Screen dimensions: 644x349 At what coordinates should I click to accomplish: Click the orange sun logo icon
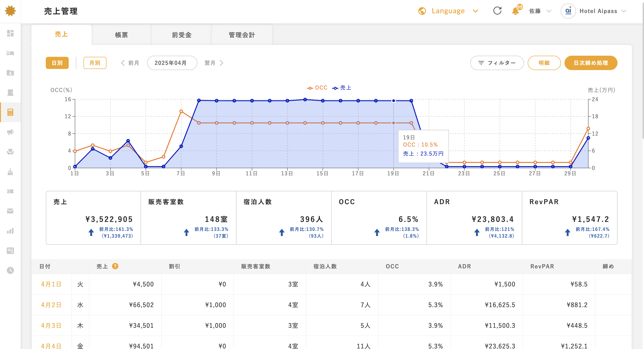click(x=10, y=11)
